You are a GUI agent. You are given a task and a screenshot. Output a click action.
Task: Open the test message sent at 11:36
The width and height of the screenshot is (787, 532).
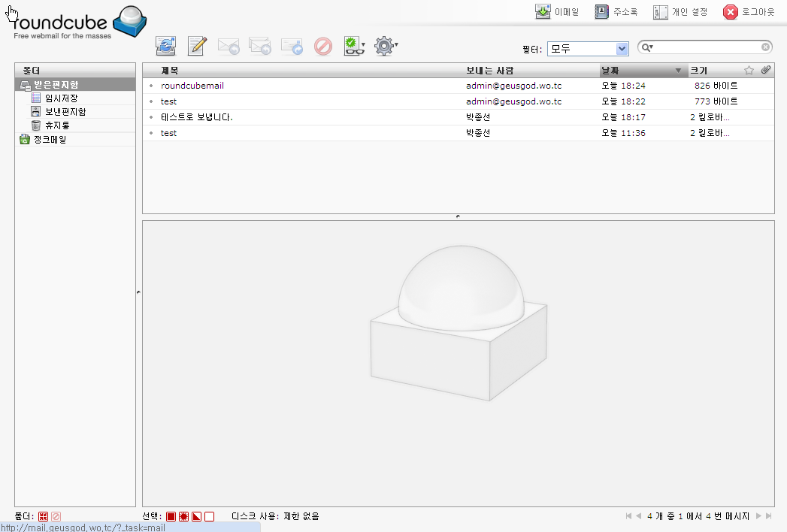tap(168, 133)
